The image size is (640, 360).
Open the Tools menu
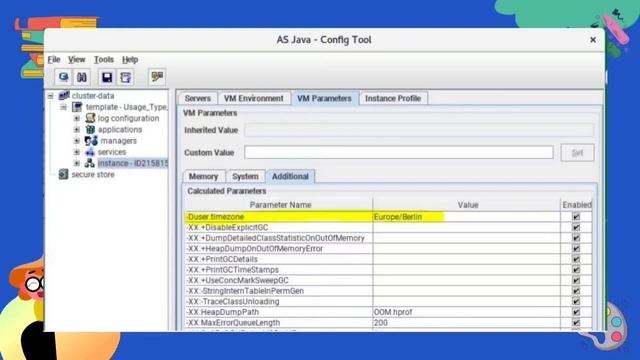[104, 60]
